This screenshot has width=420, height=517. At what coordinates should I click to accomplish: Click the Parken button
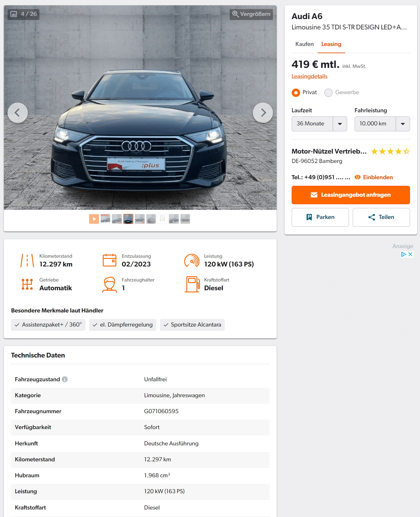pyautogui.click(x=320, y=217)
